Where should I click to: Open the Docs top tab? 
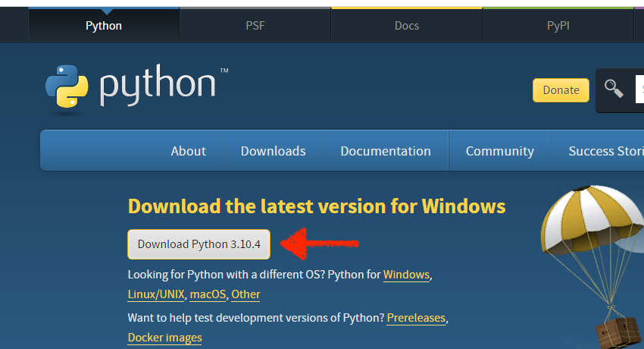pos(407,26)
